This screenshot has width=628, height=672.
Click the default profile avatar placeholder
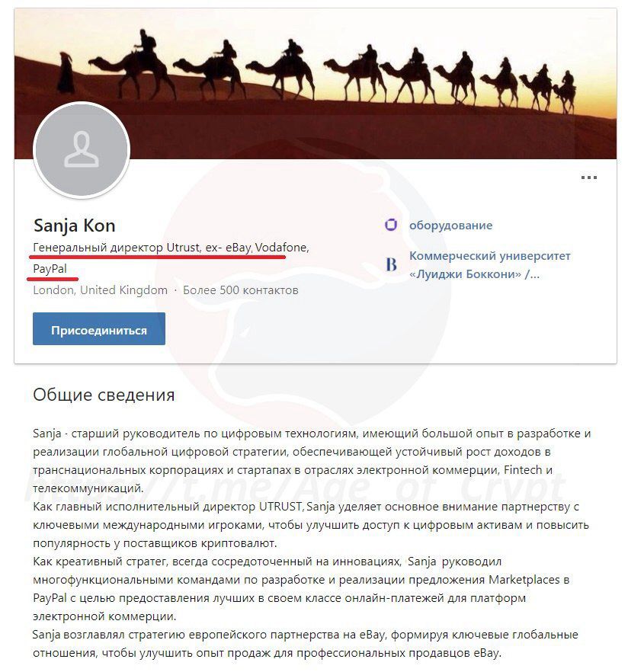pos(82,150)
